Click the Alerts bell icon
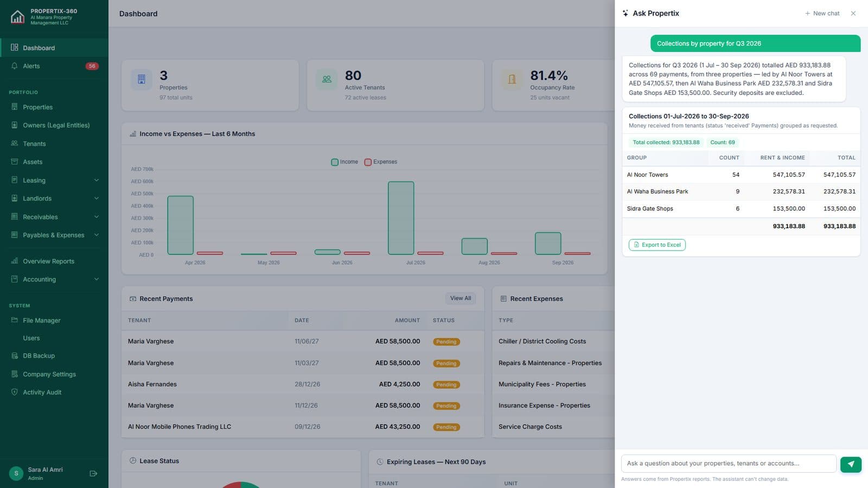The height and width of the screenshot is (488, 868). (x=15, y=66)
